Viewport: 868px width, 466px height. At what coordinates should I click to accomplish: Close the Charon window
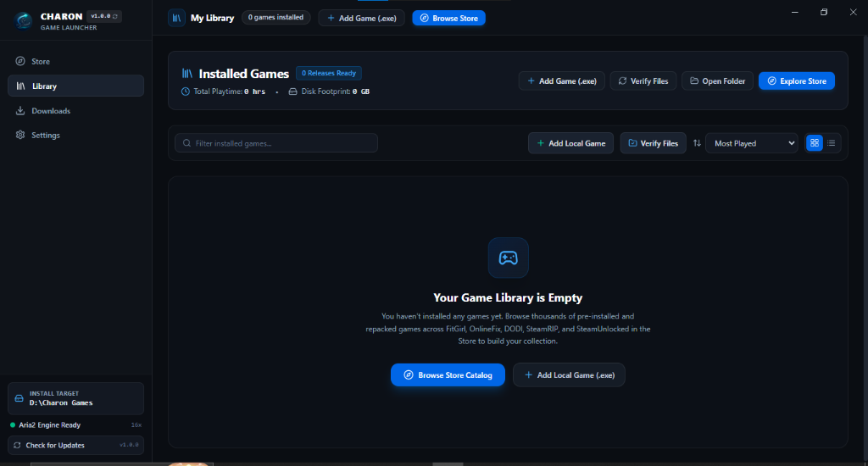click(853, 12)
